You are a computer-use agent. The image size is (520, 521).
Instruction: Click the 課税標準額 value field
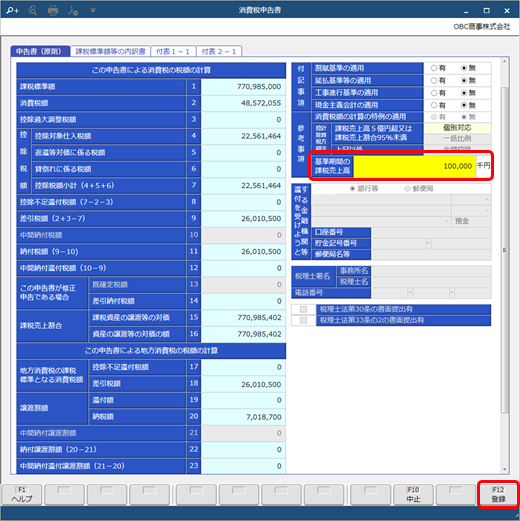click(x=243, y=87)
